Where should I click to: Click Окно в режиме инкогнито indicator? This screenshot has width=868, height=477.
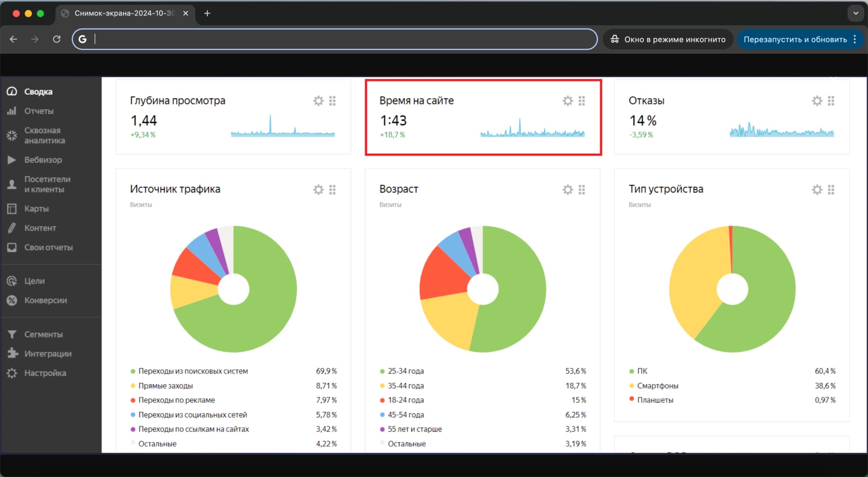click(x=668, y=39)
